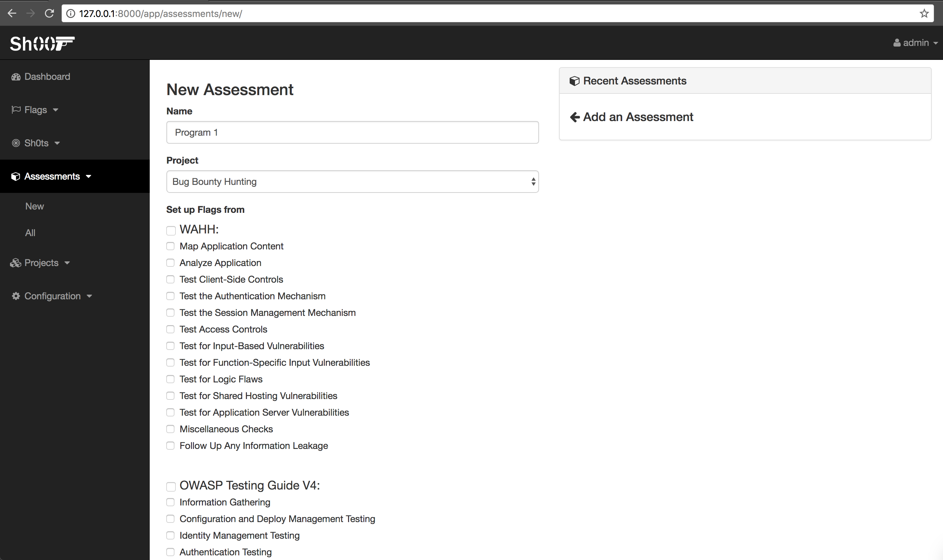This screenshot has width=943, height=560.
Task: Click the Assessments sidebar icon
Action: [15, 176]
